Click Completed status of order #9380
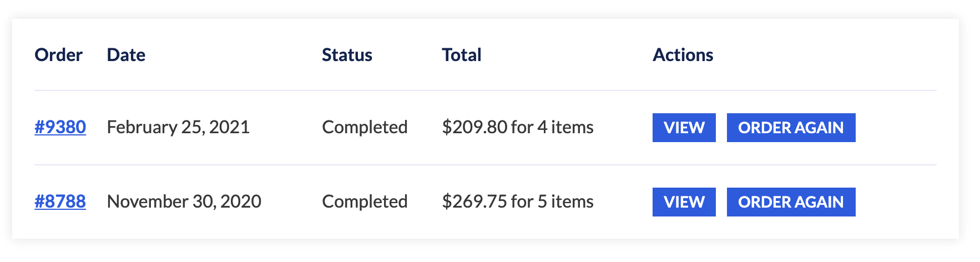980x262 pixels. pos(365,127)
